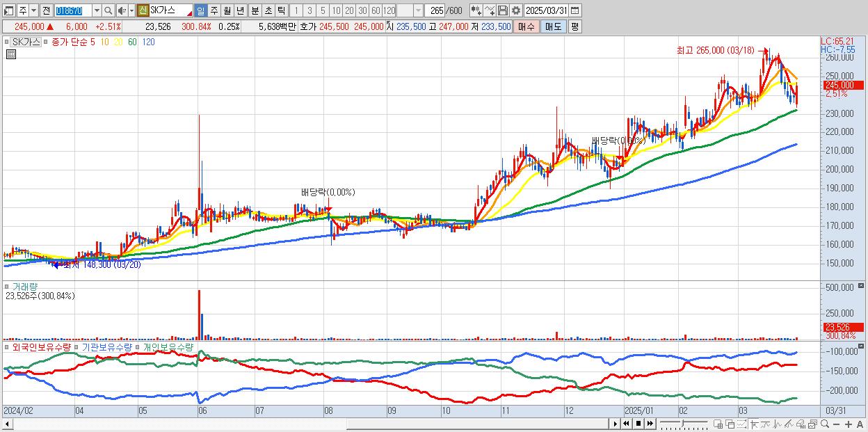The height and width of the screenshot is (432, 868).
Task: Toggle the 60-day moving average legend
Action: click(x=132, y=42)
